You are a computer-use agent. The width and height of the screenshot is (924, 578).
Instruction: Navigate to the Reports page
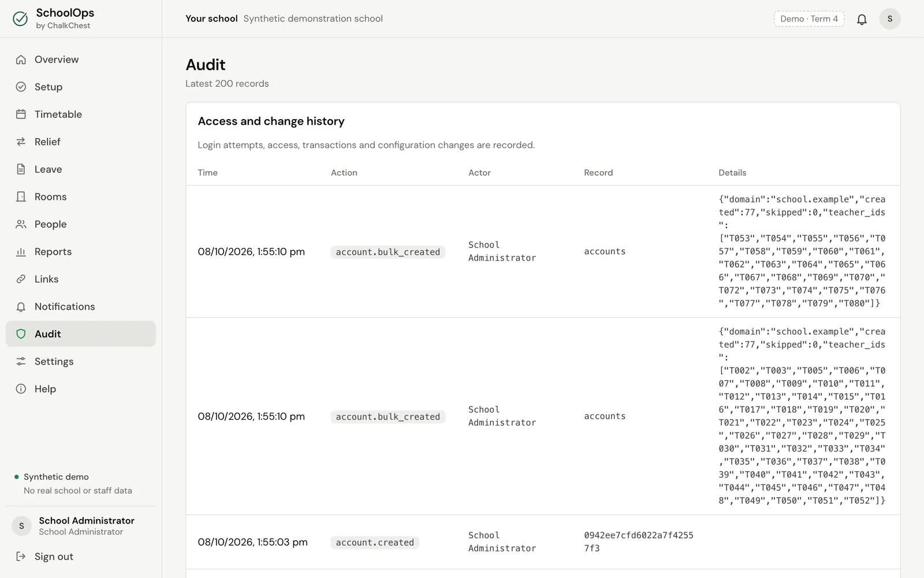pos(81,251)
